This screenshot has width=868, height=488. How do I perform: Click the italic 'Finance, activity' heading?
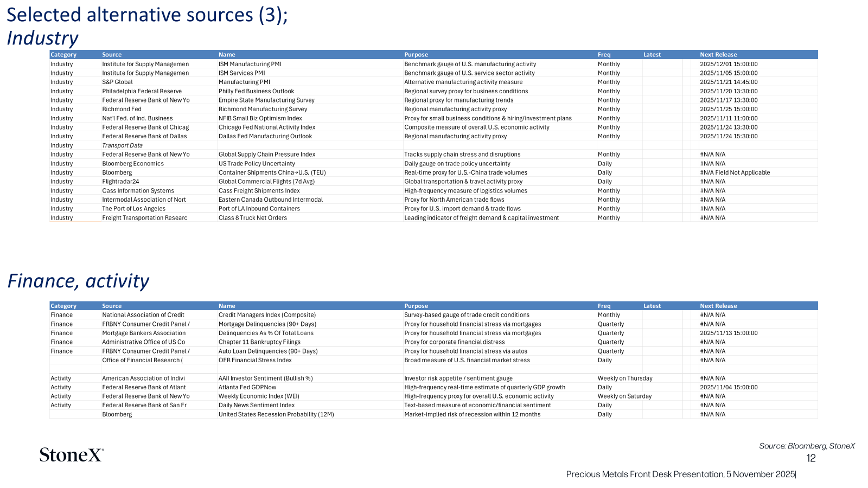coord(78,281)
